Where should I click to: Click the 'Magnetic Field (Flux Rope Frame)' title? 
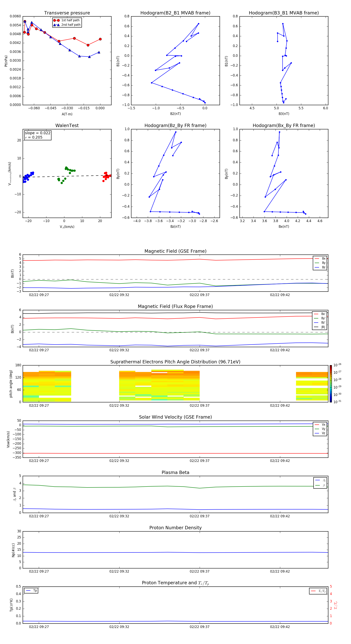click(x=175, y=307)
